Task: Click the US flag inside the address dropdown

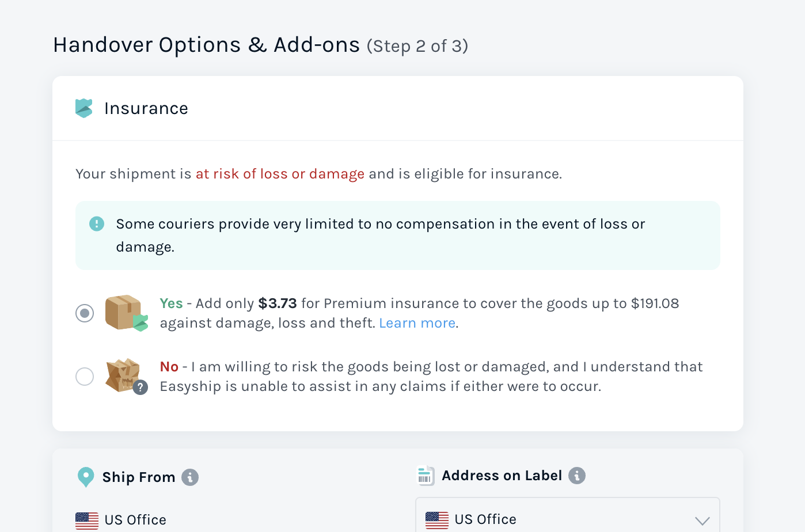Action: pos(437,520)
